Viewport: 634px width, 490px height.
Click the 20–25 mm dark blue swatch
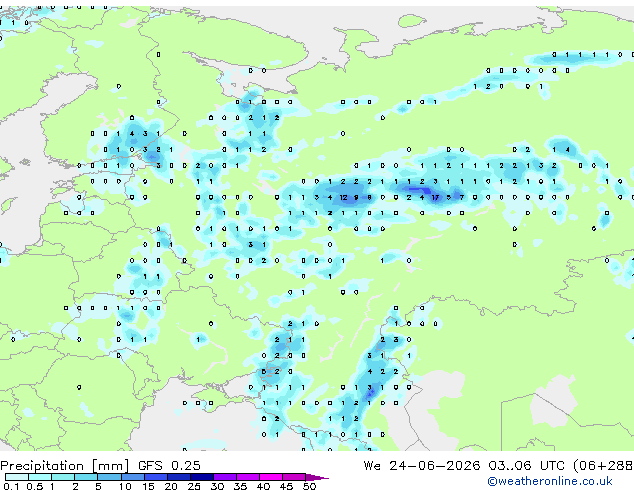179,477
